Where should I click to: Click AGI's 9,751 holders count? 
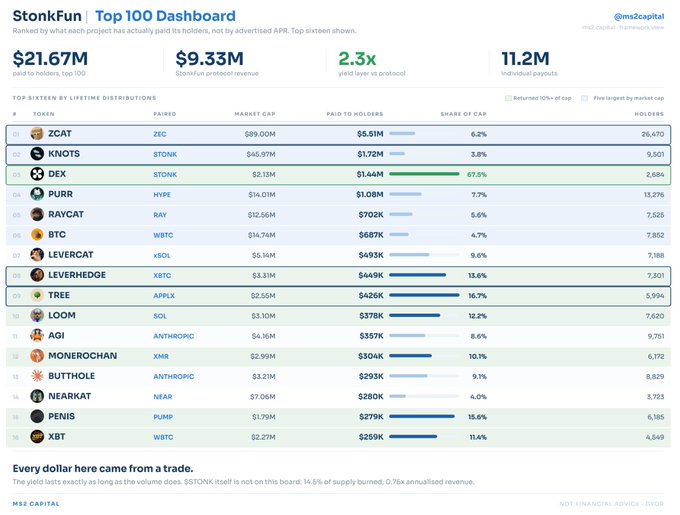[656, 336]
